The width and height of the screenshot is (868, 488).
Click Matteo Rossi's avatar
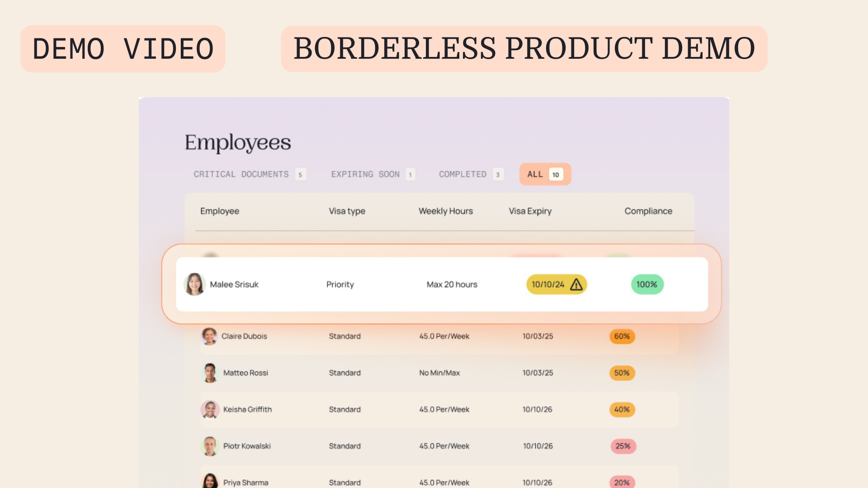click(x=210, y=373)
